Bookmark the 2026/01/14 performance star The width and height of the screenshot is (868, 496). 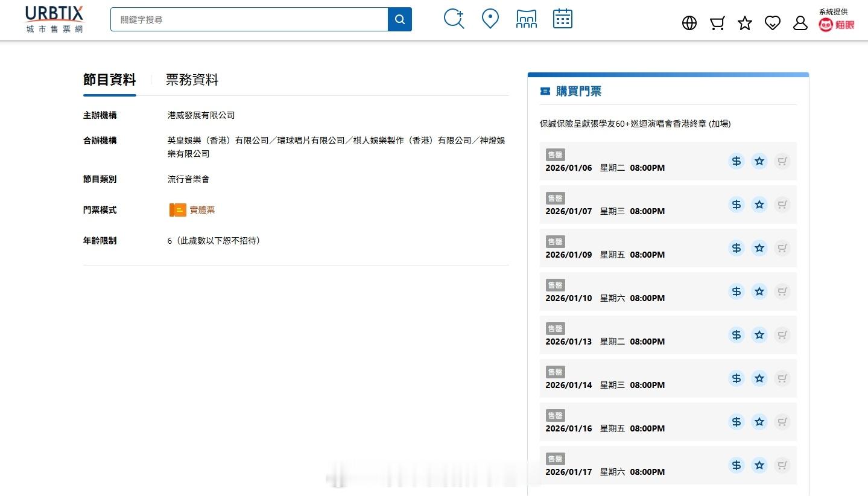pyautogui.click(x=759, y=378)
